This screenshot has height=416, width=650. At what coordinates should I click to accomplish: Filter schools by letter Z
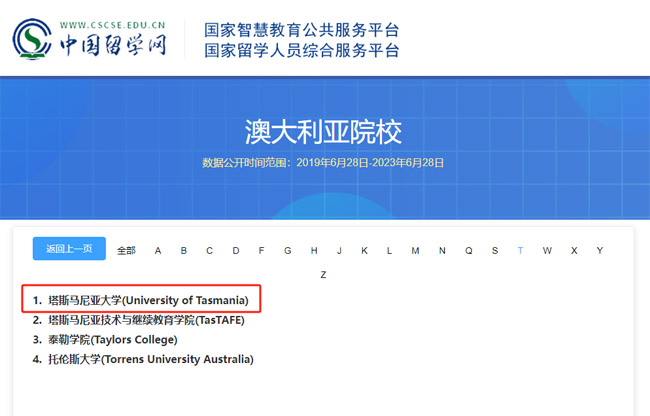coord(323,275)
